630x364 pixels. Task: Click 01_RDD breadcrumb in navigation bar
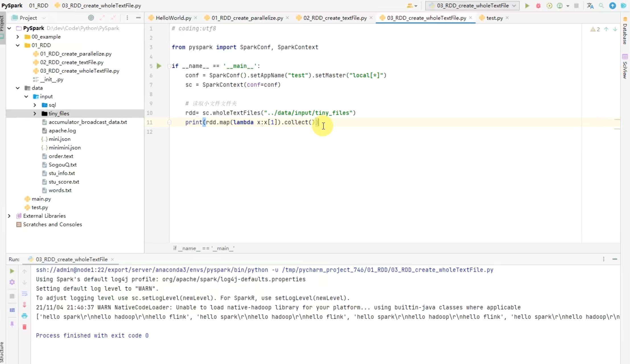coord(39,6)
